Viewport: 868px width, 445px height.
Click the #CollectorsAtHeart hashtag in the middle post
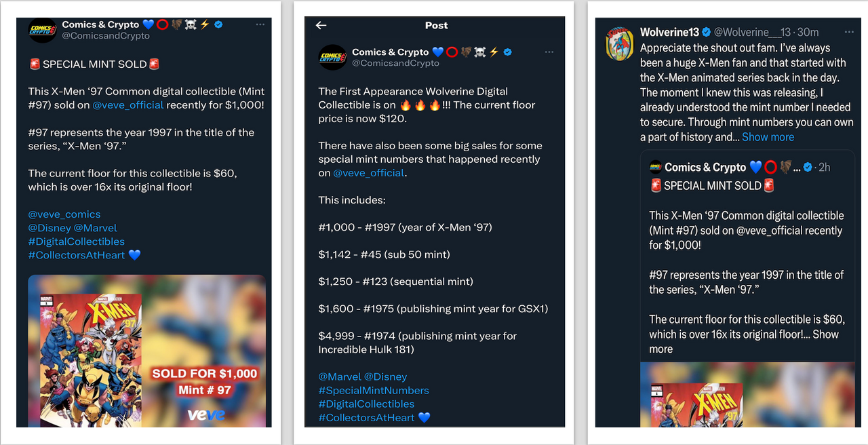[x=367, y=417]
